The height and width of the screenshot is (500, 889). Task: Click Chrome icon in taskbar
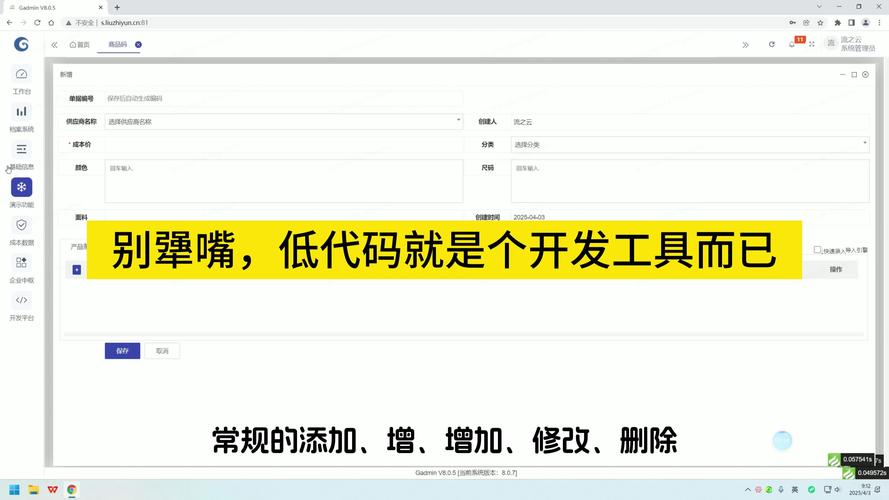(72, 489)
